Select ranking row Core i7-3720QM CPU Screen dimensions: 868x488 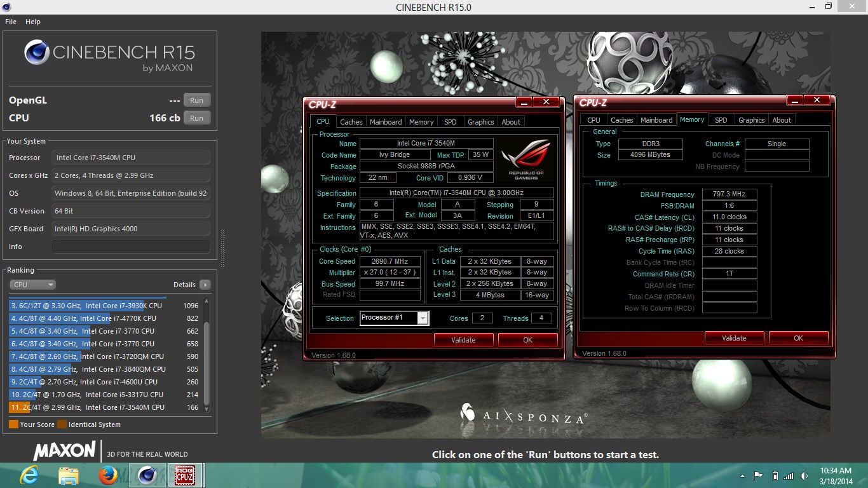(104, 356)
